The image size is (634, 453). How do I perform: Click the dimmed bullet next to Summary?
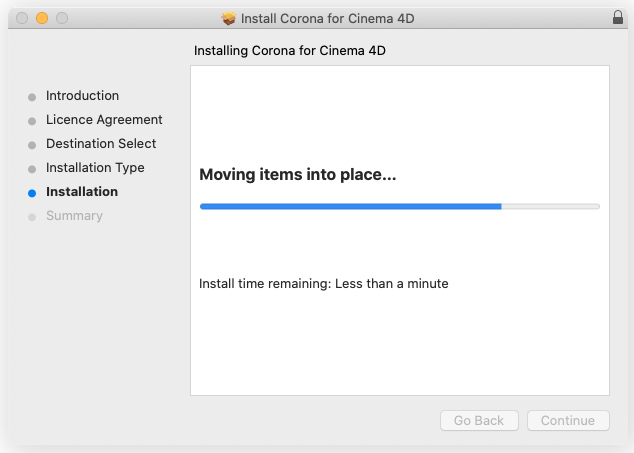click(32, 217)
